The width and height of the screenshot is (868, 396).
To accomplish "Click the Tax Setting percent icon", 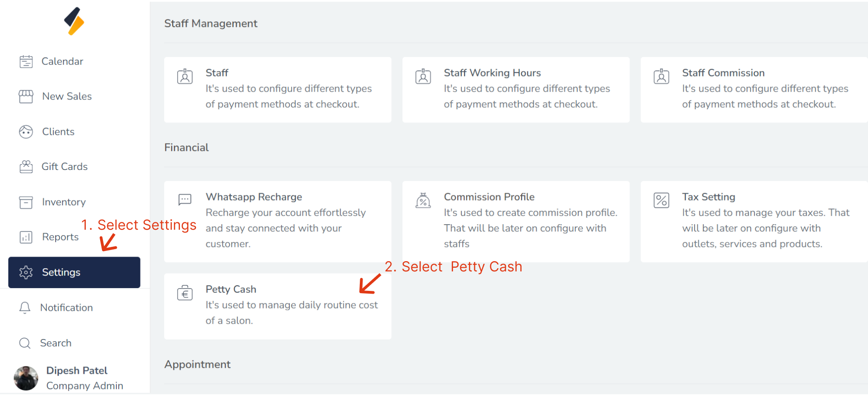I will coord(661,201).
